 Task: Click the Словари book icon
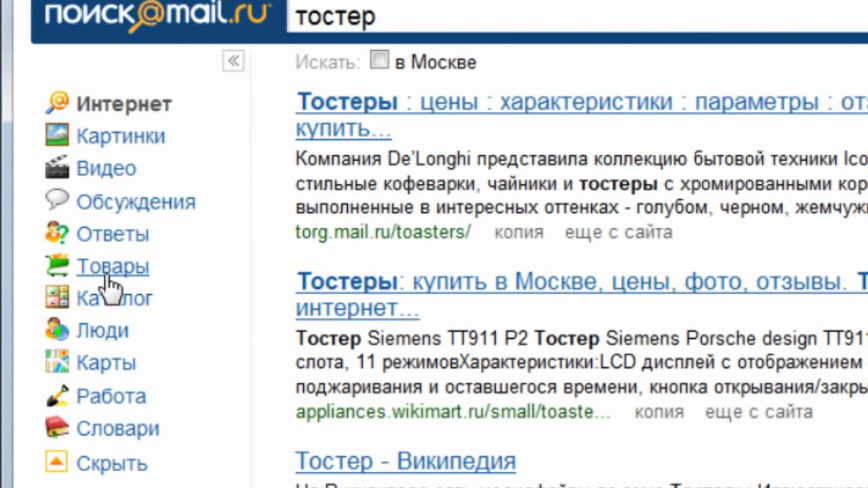[x=57, y=428]
